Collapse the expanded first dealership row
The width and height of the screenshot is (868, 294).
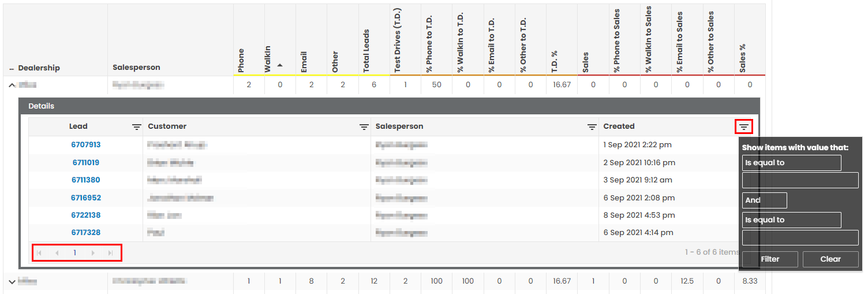(11, 85)
